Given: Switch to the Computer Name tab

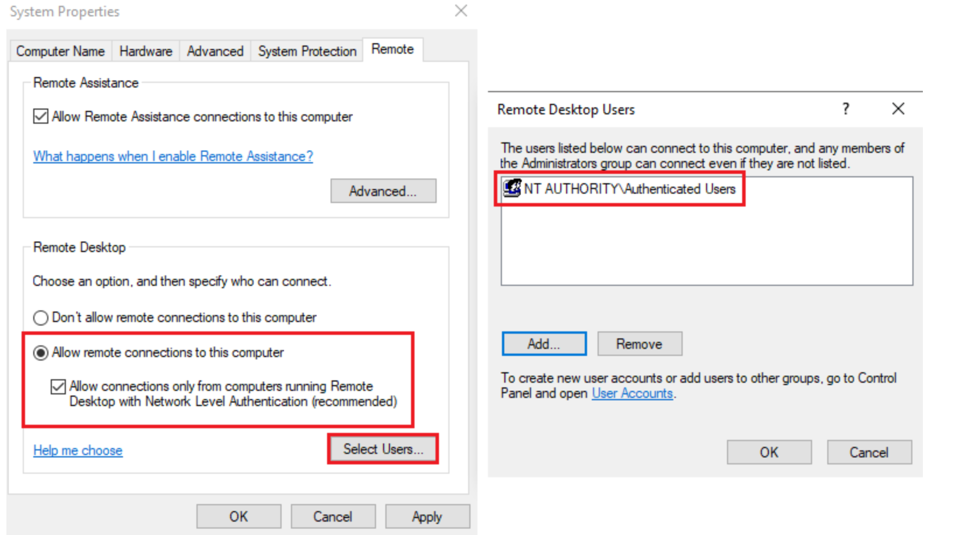Looking at the screenshot, I should 60,51.
